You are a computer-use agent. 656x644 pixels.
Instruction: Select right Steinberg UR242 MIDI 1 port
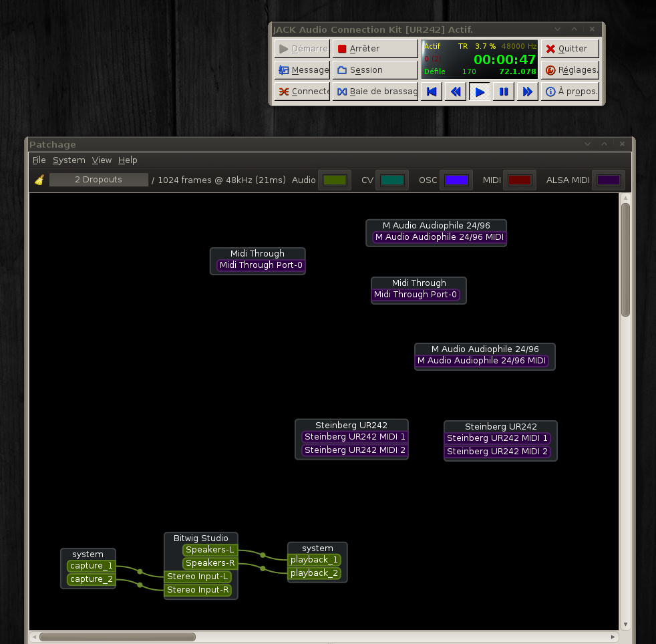pyautogui.click(x=497, y=438)
